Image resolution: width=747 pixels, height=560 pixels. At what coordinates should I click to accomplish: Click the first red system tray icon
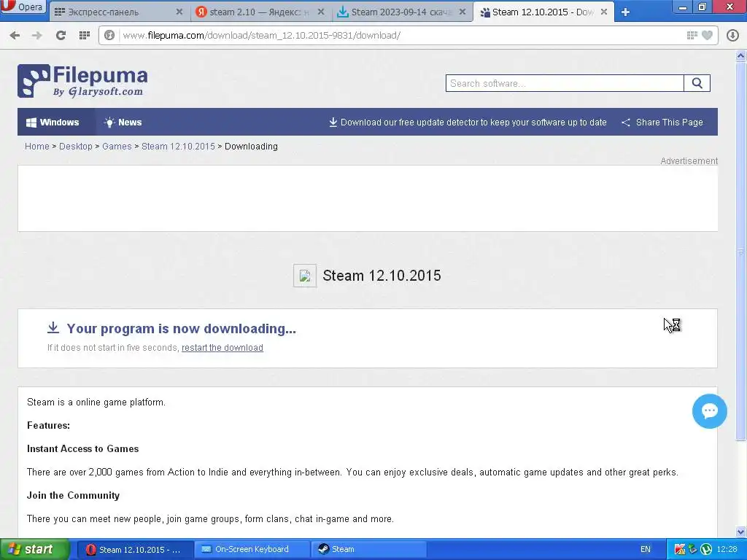680,550
